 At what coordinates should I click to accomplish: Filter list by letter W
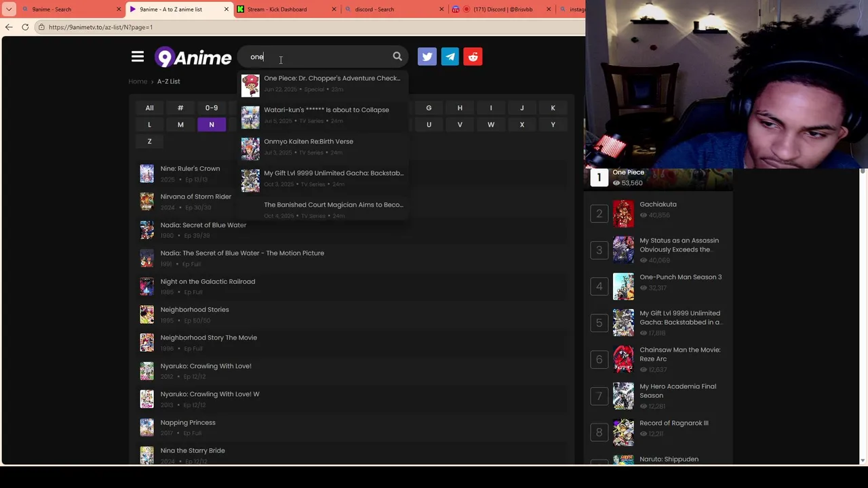pos(491,125)
